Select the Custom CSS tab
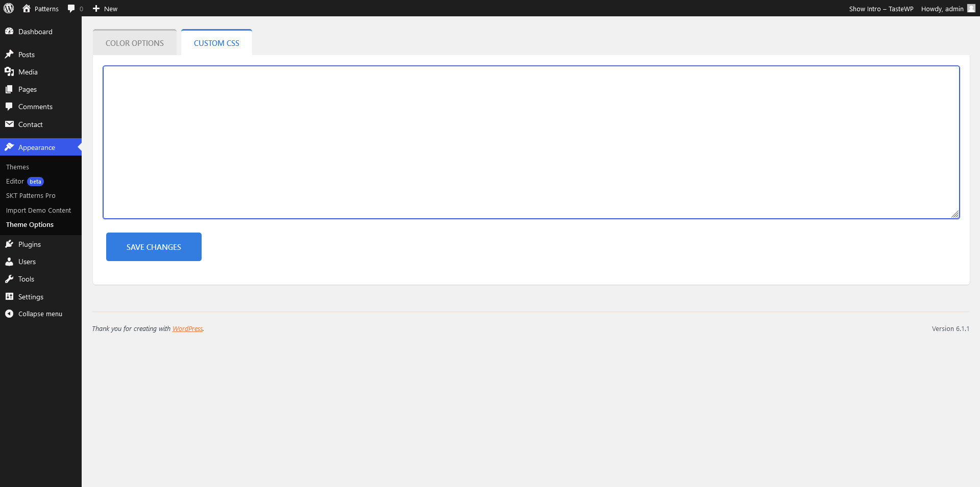The image size is (980, 487). pyautogui.click(x=216, y=42)
